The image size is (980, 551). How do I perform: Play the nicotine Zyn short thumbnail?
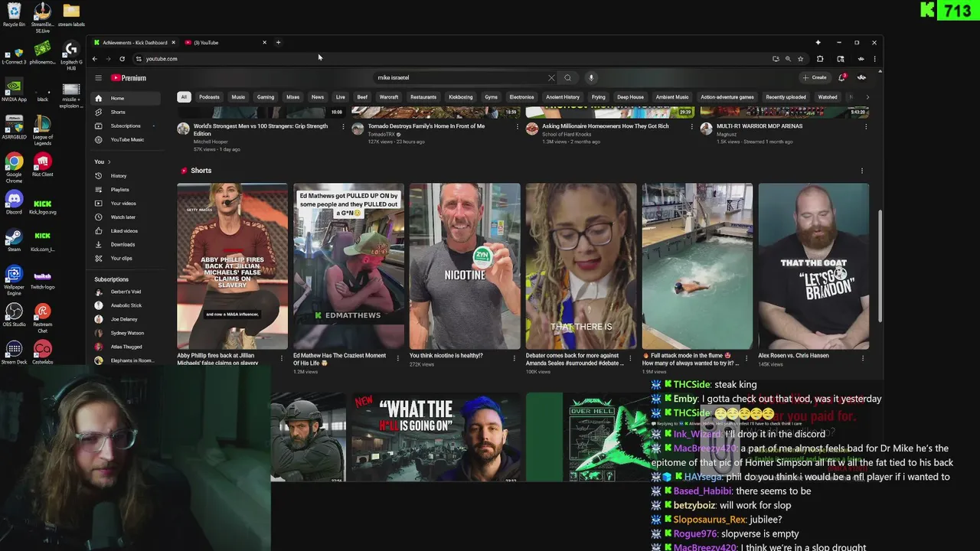point(465,266)
